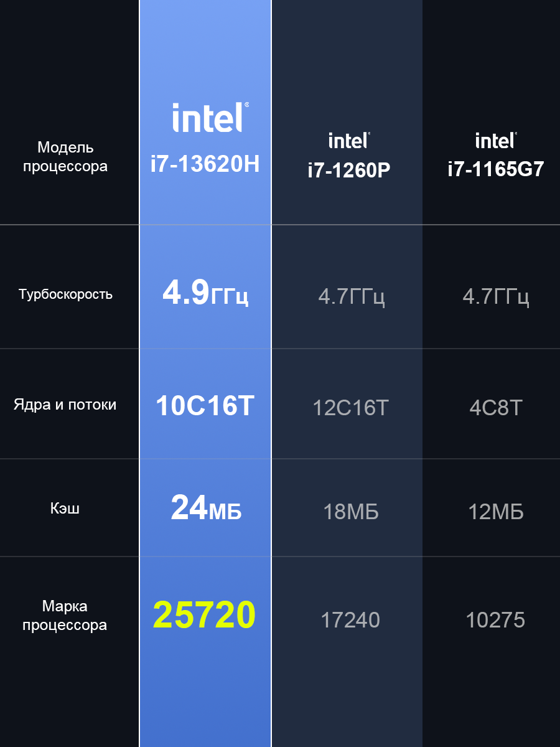Click the 12C16T cores value
Image resolution: width=560 pixels, height=747 pixels.
coord(350,408)
